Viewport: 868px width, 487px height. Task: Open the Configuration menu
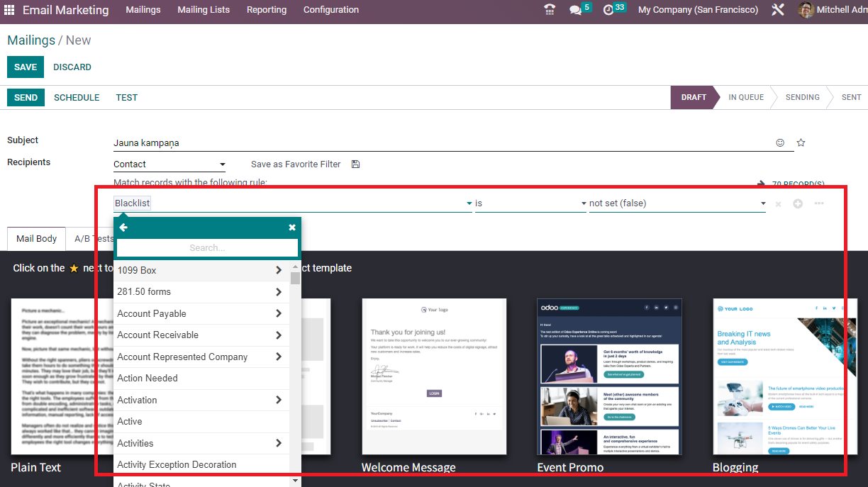point(331,10)
